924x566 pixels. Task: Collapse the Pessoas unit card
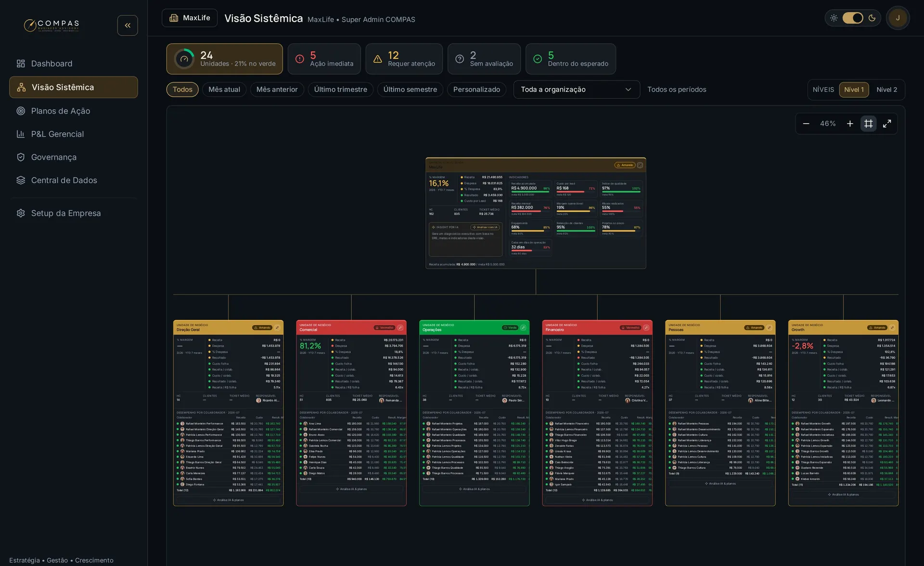769,328
